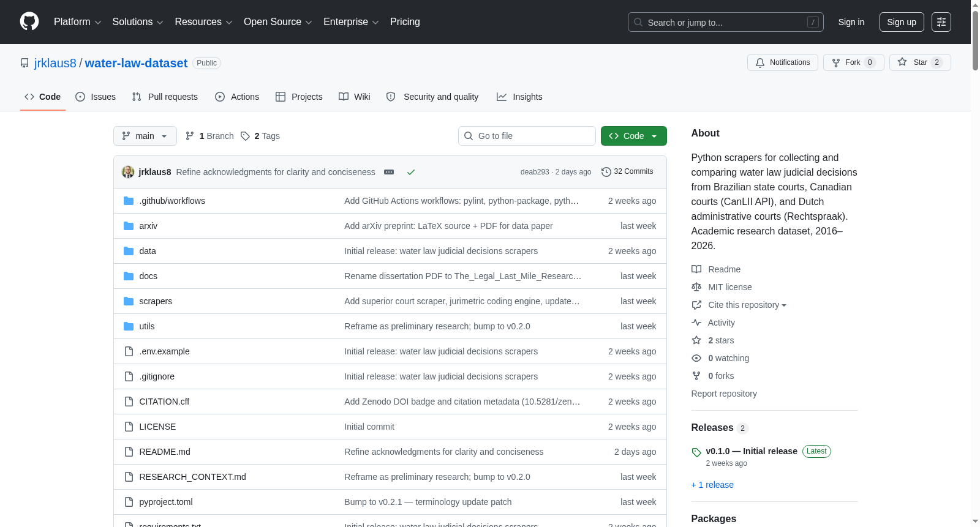The image size is (980, 527).
Task: Switch to the Projects tab
Action: 299,97
